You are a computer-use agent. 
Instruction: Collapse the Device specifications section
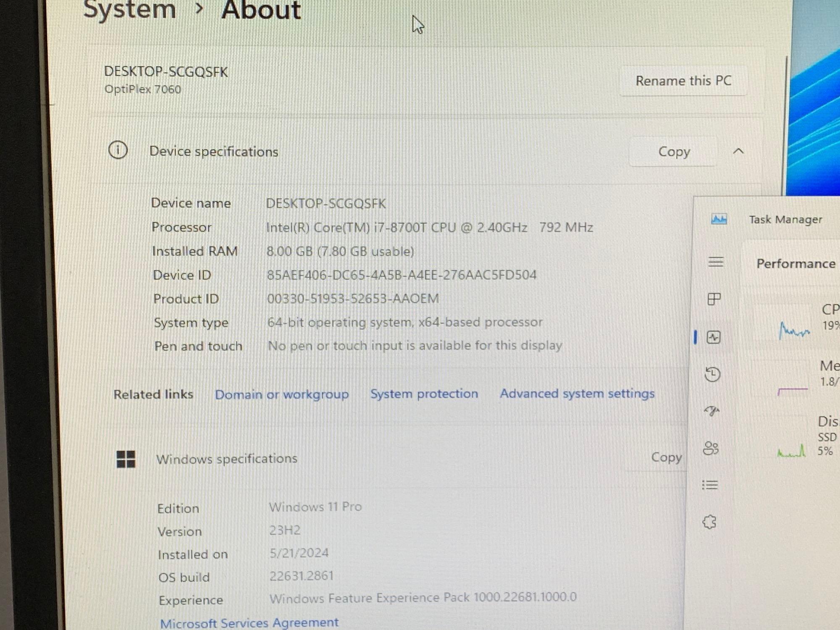tap(738, 151)
